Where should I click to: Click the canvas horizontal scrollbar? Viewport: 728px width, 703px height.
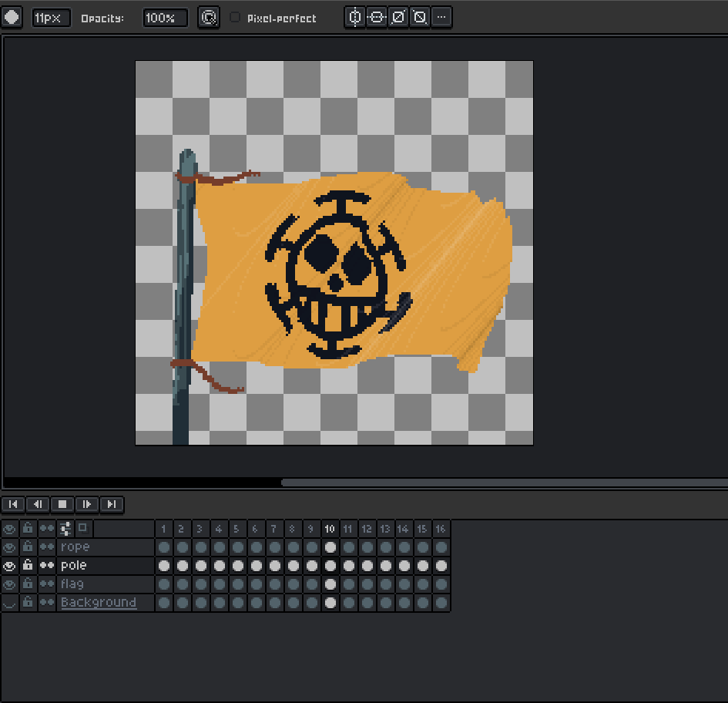[505, 483]
